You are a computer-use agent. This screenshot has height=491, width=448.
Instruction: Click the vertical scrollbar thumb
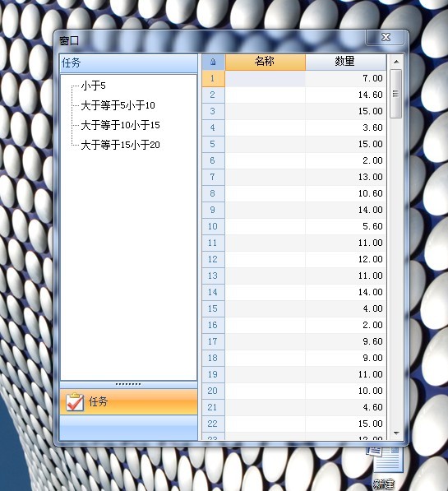[396, 94]
